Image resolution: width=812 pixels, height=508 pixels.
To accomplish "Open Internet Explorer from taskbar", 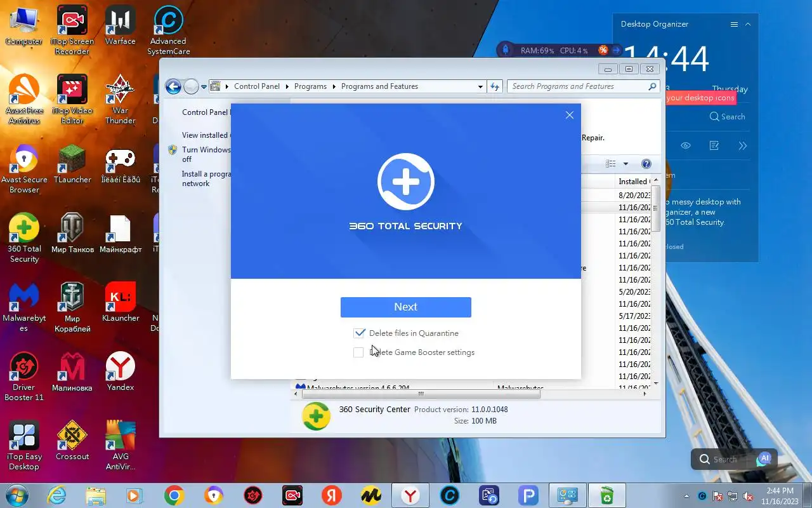I will (56, 495).
